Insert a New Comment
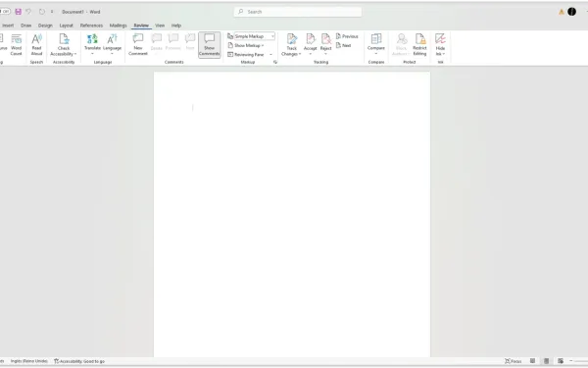The height and width of the screenshot is (368, 588). 138,45
